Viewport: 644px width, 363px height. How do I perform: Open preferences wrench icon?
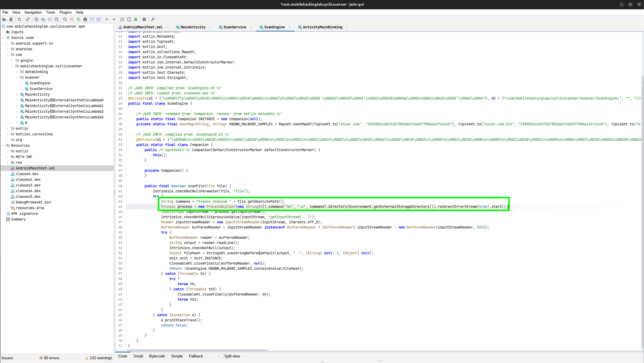pos(153,19)
